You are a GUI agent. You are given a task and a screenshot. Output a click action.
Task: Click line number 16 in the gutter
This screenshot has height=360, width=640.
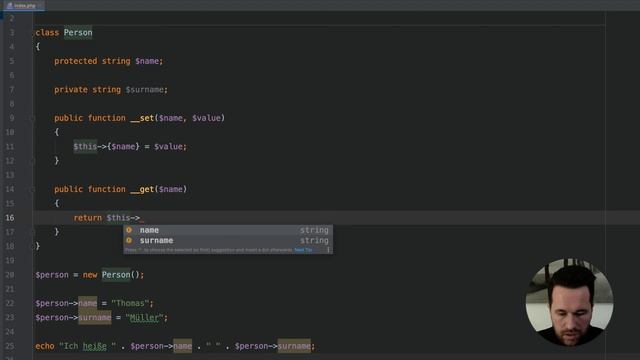[x=10, y=218]
